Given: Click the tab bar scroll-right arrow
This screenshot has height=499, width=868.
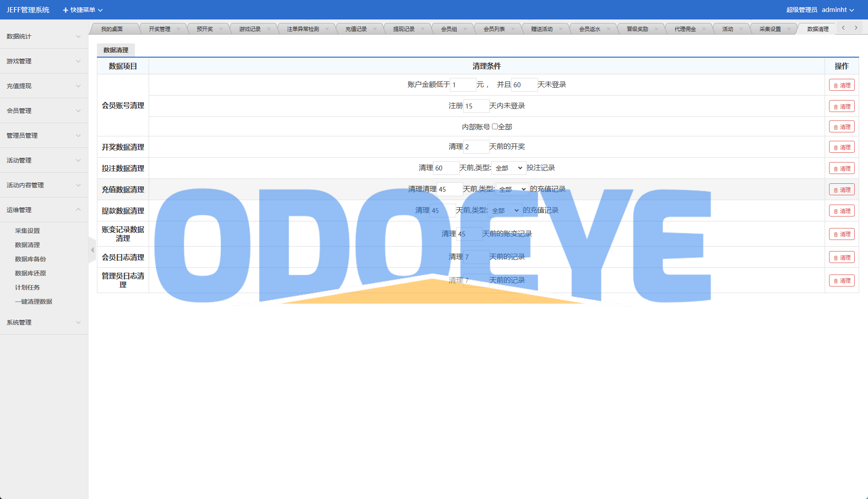Looking at the screenshot, I should [x=856, y=28].
